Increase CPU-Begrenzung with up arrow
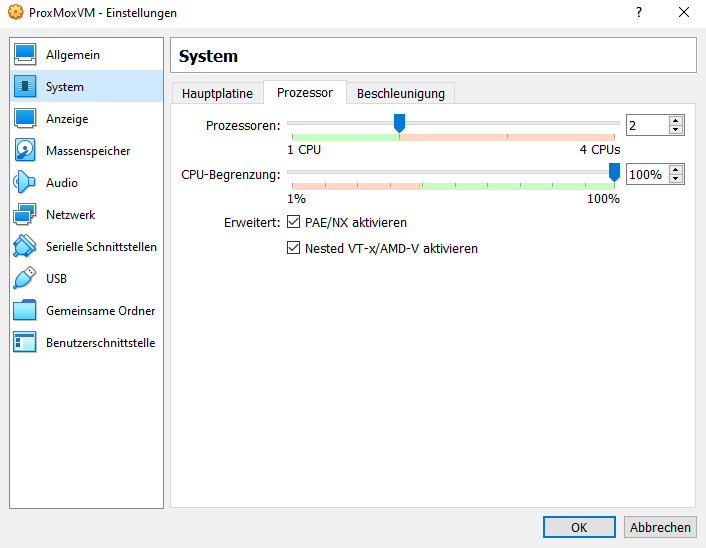This screenshot has height=548, width=706. point(675,170)
